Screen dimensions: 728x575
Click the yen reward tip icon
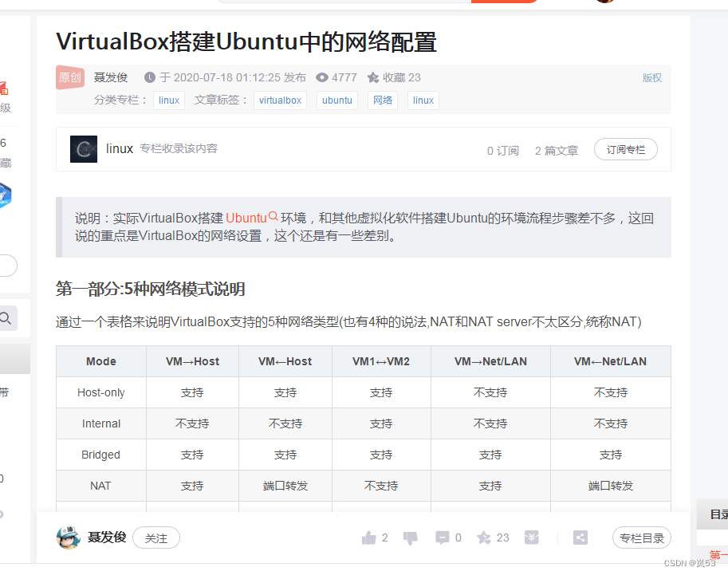click(x=532, y=538)
